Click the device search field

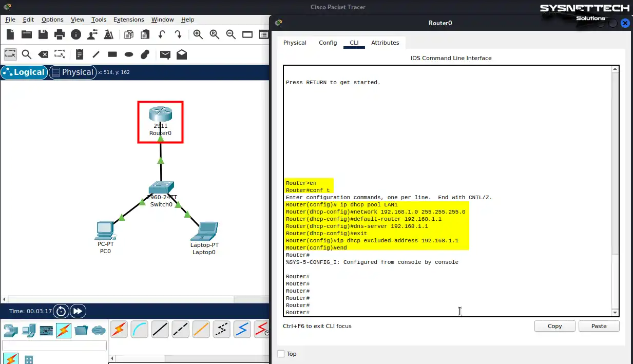[x=54, y=346]
